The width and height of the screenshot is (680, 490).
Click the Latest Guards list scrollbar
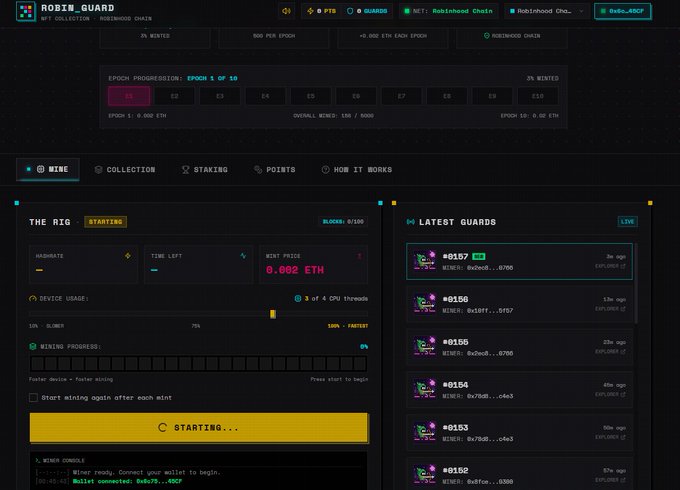[x=636, y=284]
